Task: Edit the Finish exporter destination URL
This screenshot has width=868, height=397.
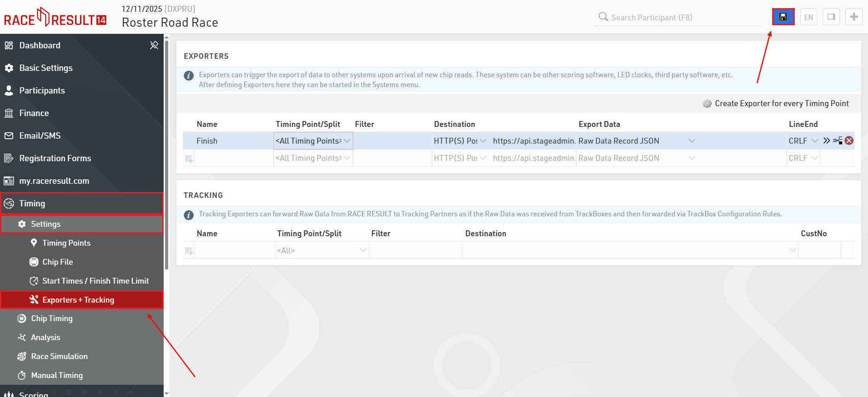Action: tap(534, 141)
